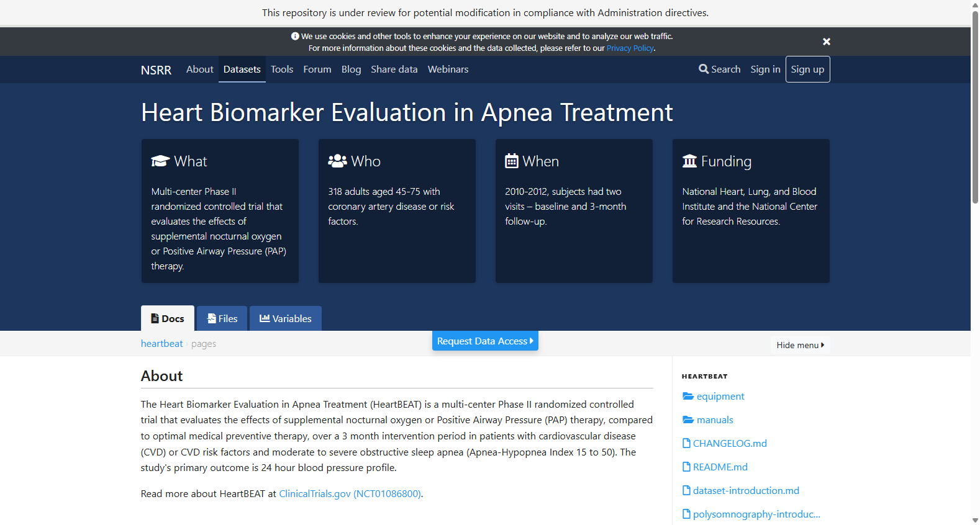The image size is (980, 525).
Task: Open ClinicalTrials.gov (NCT01086800) link
Action: [350, 494]
